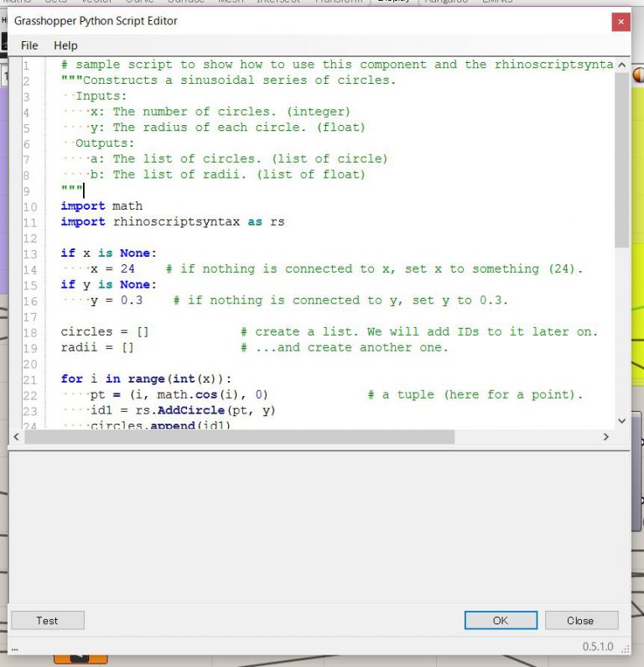This screenshot has height=667, width=644.
Task: Select the orange component beneath the dialog
Action: pyautogui.click(x=80, y=658)
